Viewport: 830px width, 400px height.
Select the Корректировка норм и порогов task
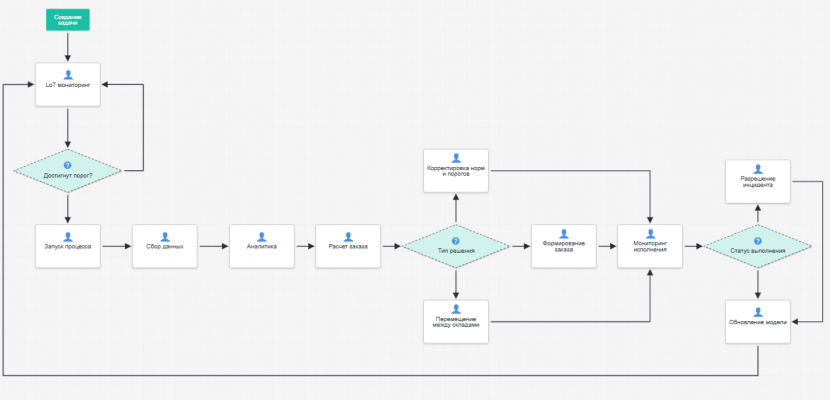pyautogui.click(x=456, y=172)
